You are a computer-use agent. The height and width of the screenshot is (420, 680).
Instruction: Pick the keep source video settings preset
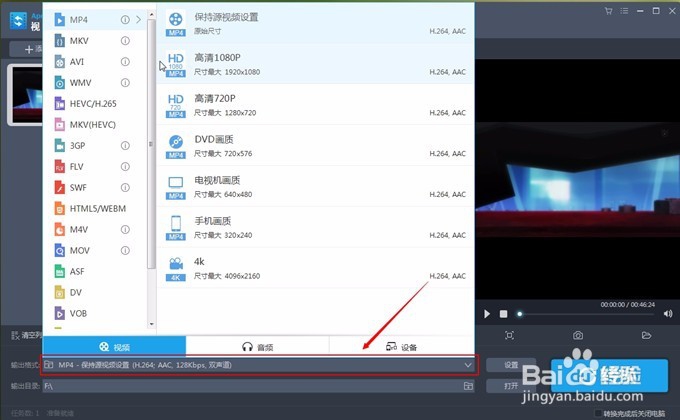pyautogui.click(x=315, y=23)
